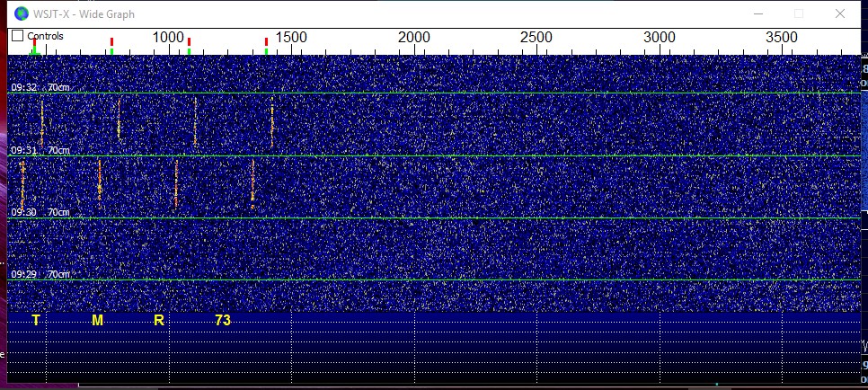Select 1500 Hz on frequency scale
The width and height of the screenshot is (868, 390).
pyautogui.click(x=291, y=37)
